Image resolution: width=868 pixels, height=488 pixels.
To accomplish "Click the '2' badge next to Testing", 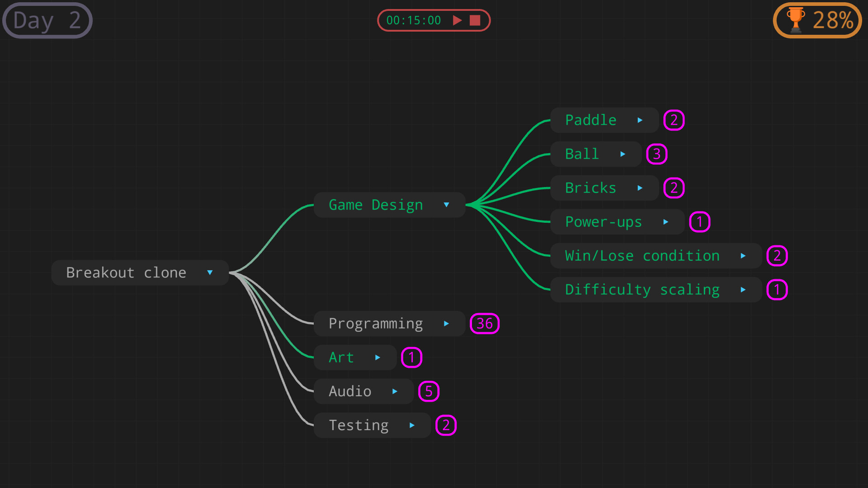I will pyautogui.click(x=446, y=425).
